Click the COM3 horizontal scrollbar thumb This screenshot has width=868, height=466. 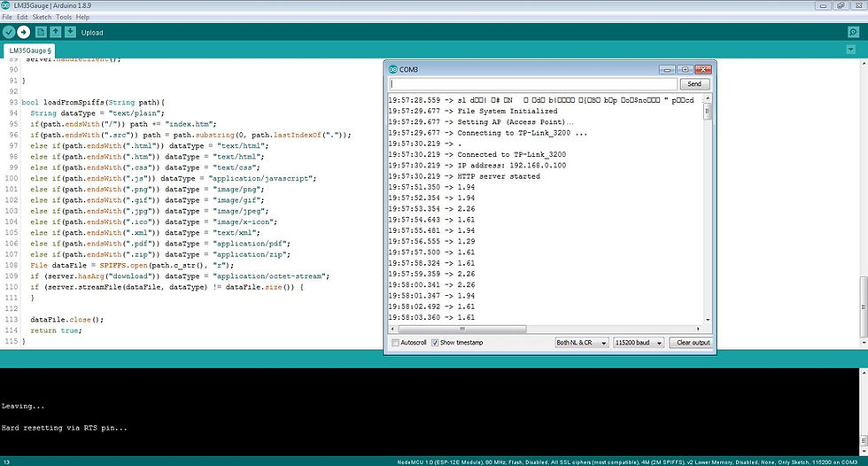pyautogui.click(x=461, y=329)
